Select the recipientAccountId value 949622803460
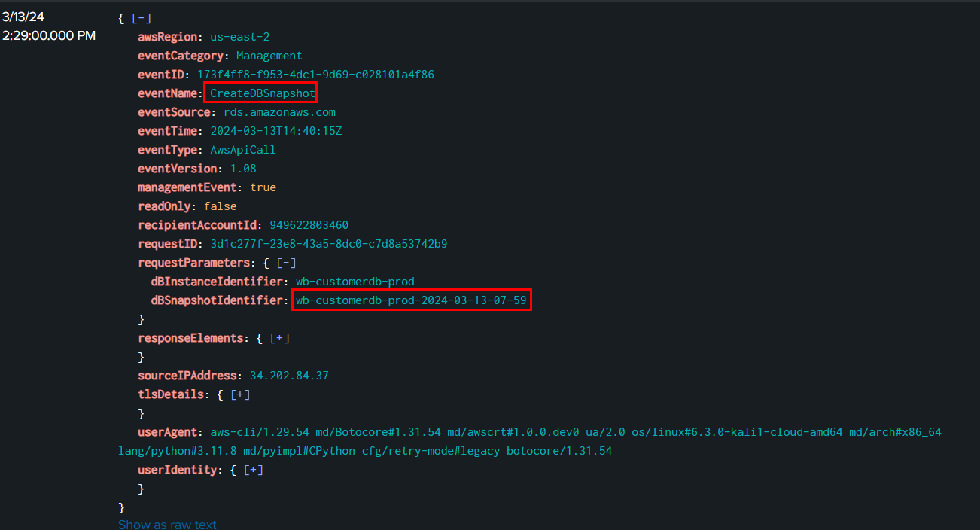 pyautogui.click(x=309, y=225)
